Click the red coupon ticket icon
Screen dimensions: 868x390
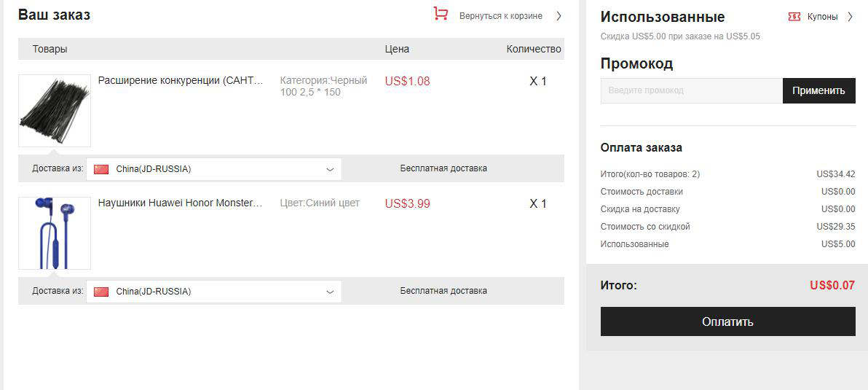coord(794,17)
